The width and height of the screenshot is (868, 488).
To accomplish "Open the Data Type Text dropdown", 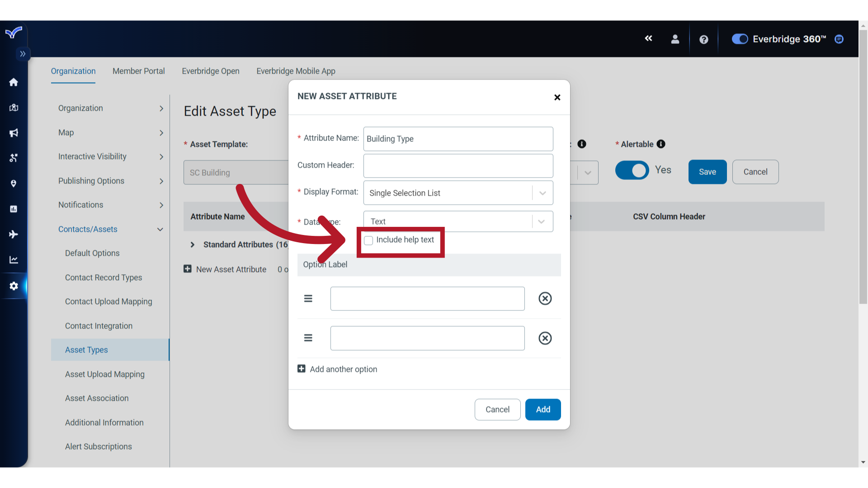I will pyautogui.click(x=458, y=221).
